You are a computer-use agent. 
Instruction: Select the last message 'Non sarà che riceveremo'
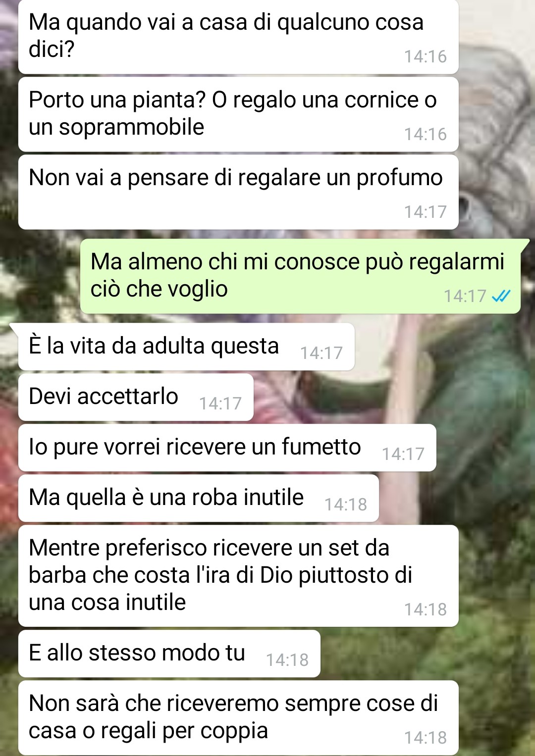238,718
